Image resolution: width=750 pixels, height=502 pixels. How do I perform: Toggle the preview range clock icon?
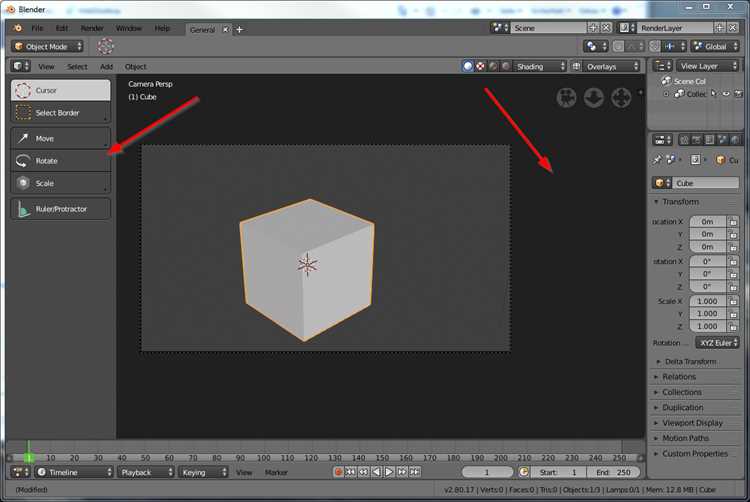[x=524, y=472]
